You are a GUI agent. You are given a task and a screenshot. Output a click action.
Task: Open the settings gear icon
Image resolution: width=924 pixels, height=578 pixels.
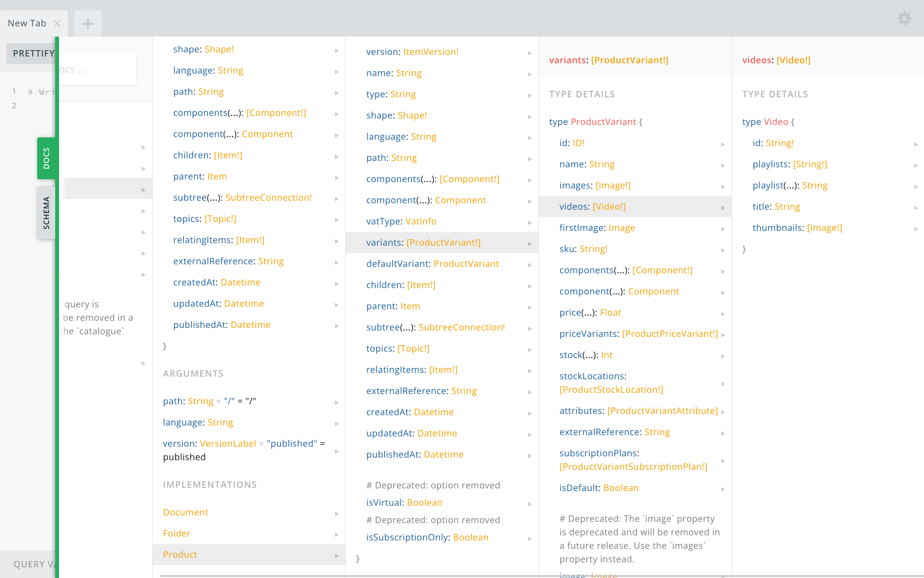904,18
